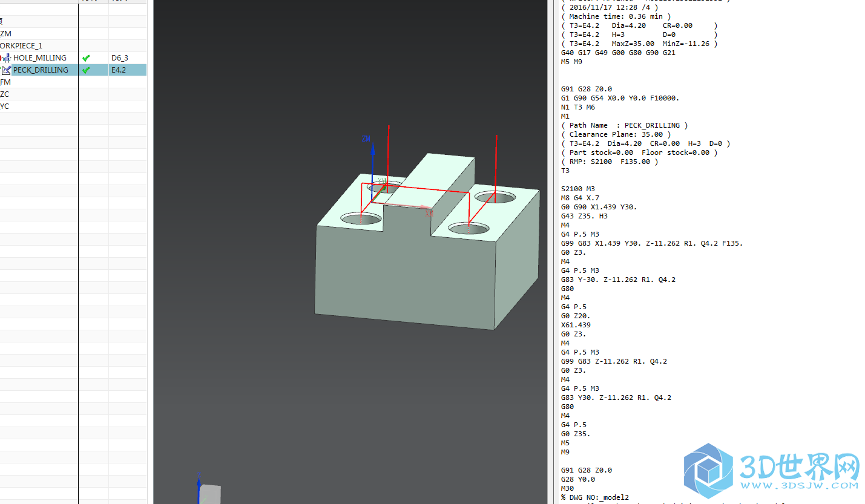Click the 'RMP: S2100 F135.00' comment
865x504 pixels.
point(610,162)
